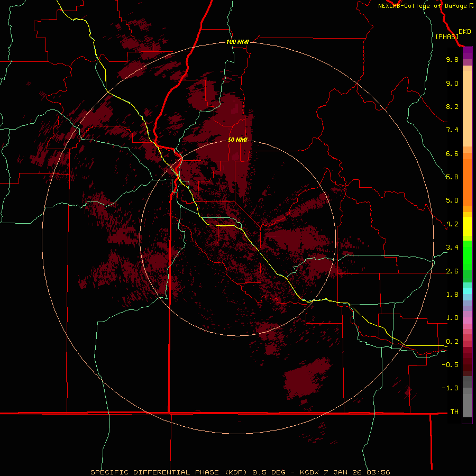476x476 pixels.
Task: Click the TH threshold legend label
Action: click(x=454, y=412)
